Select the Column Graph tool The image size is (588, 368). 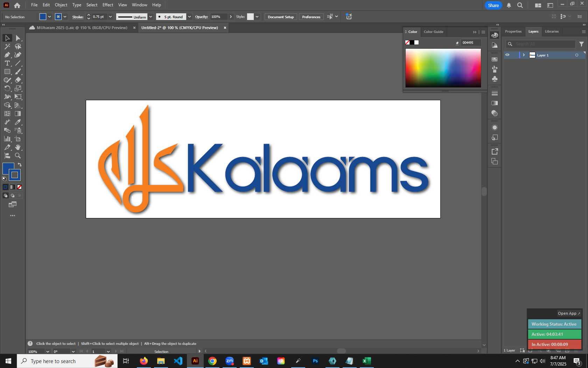pyautogui.click(x=7, y=139)
